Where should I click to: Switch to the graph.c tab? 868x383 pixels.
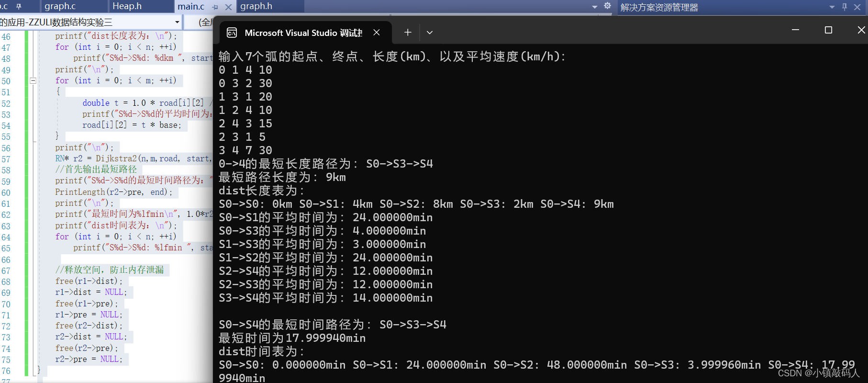click(60, 6)
